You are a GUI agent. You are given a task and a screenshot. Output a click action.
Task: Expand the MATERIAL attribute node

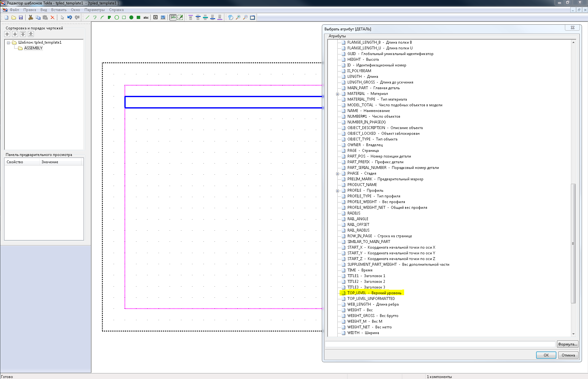[x=337, y=94]
